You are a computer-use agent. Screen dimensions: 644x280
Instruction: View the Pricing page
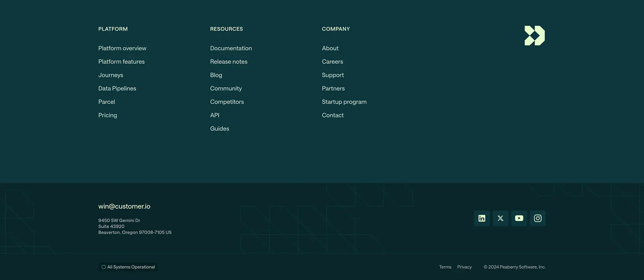coord(107,115)
